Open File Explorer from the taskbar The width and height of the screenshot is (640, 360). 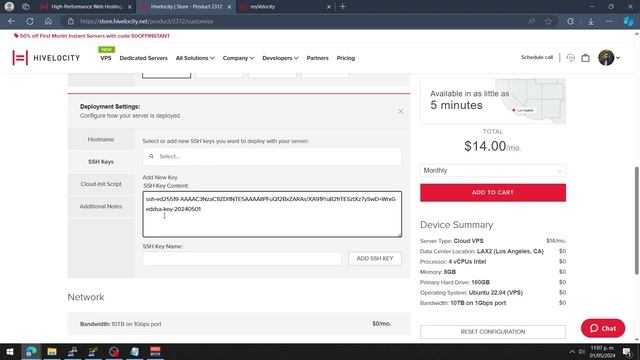[52, 351]
